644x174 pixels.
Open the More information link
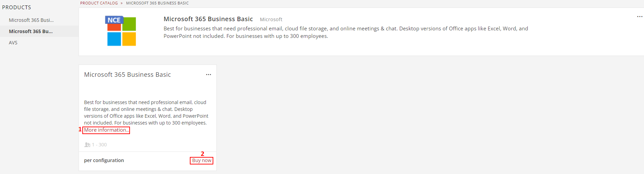click(106, 130)
